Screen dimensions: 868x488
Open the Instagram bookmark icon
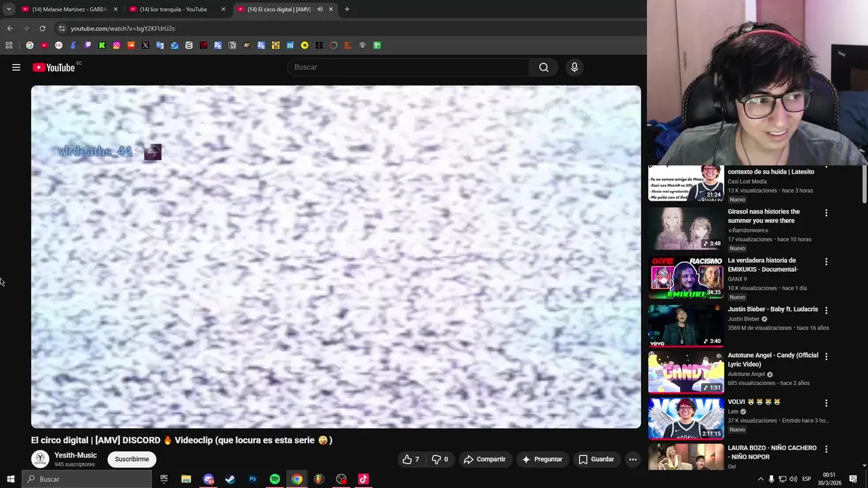pos(117,45)
